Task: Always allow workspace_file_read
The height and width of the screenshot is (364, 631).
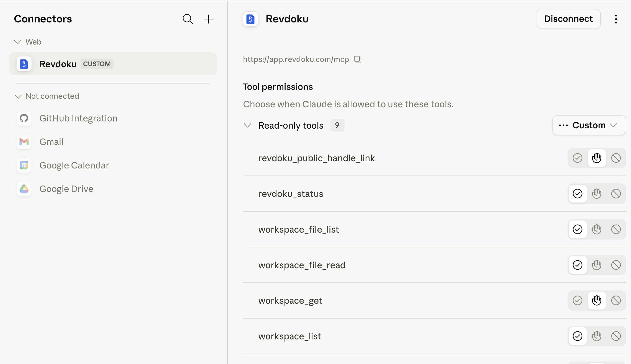Action: click(578, 265)
